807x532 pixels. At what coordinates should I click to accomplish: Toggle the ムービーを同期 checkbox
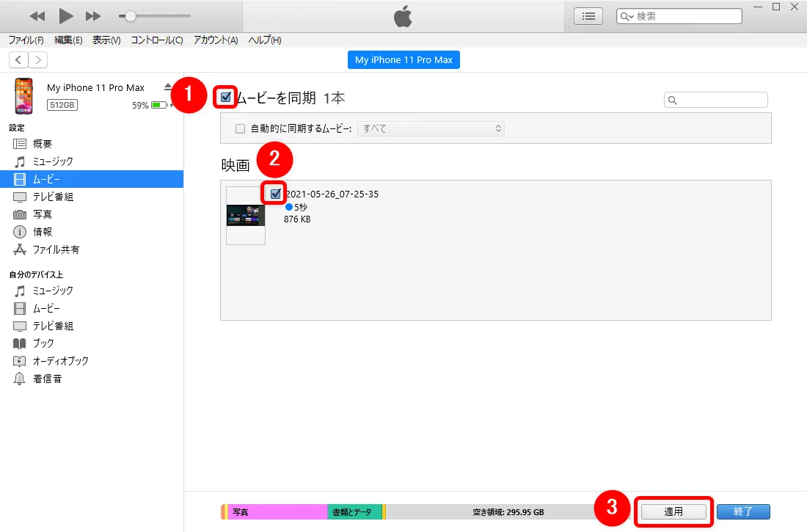click(225, 97)
